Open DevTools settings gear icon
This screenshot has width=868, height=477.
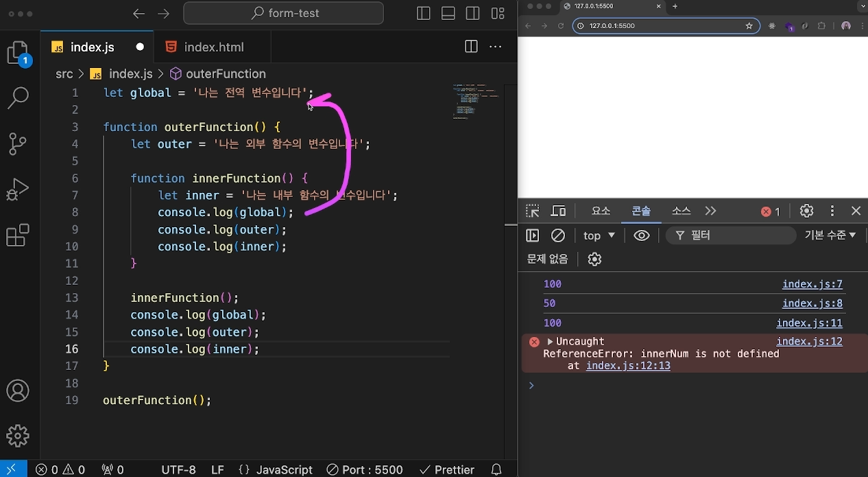806,211
